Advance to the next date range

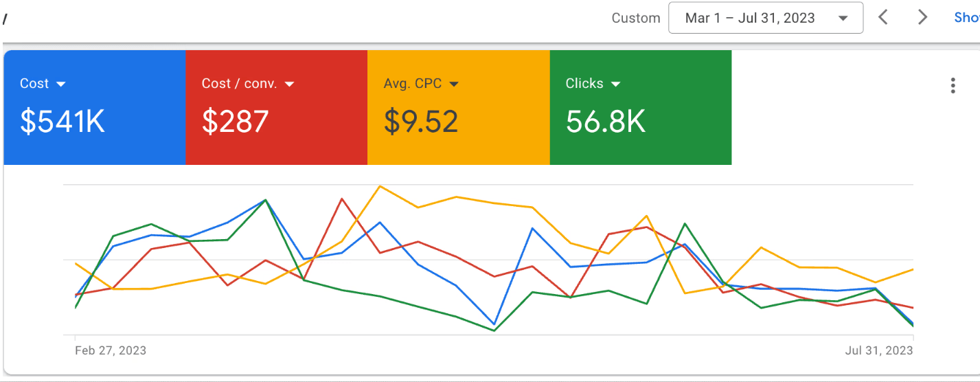tap(922, 17)
